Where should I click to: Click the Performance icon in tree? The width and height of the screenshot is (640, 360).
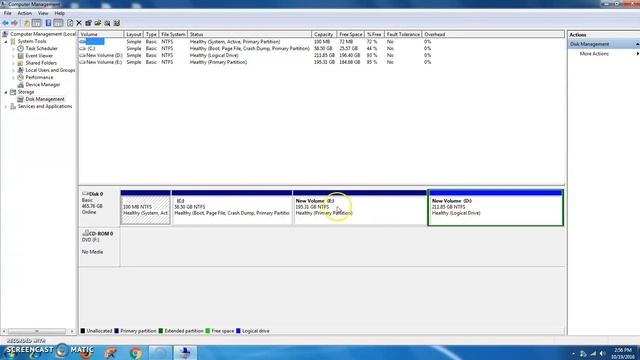pos(20,78)
